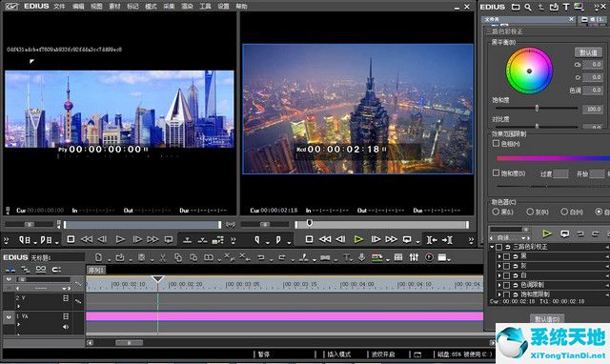This screenshot has height=364, width=610.
Task: Expand the 色调限制 tree item
Action: (499, 285)
